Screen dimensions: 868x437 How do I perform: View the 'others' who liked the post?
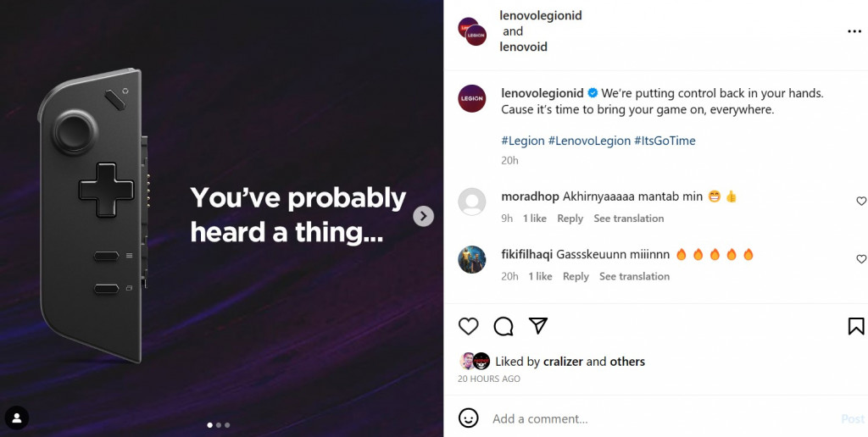click(x=627, y=362)
